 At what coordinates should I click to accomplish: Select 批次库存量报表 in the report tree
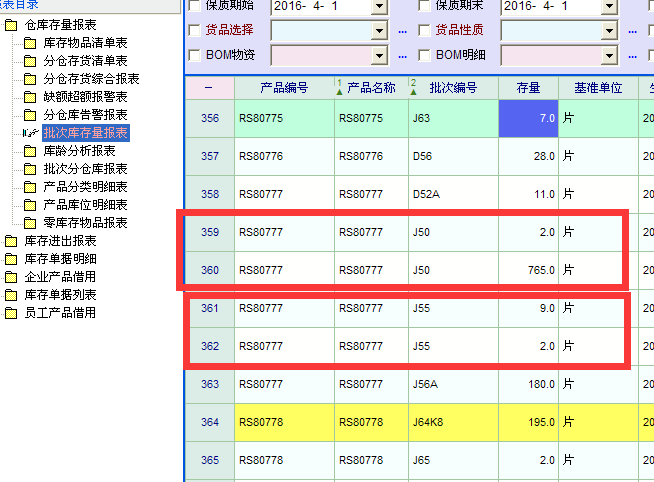(86, 133)
